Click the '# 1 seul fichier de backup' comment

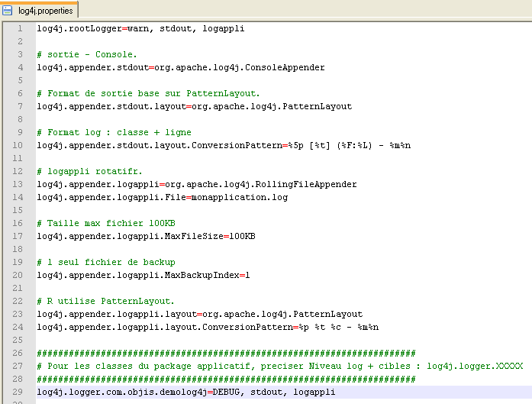tap(105, 262)
